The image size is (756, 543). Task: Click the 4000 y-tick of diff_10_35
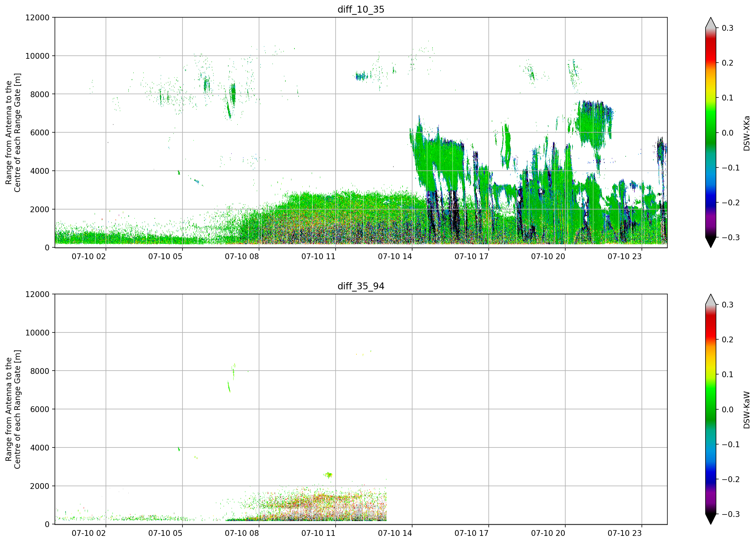tap(40, 171)
